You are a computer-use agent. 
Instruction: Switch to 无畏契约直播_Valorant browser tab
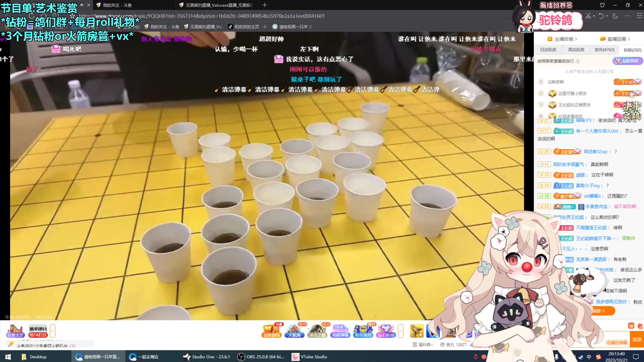tap(217, 5)
